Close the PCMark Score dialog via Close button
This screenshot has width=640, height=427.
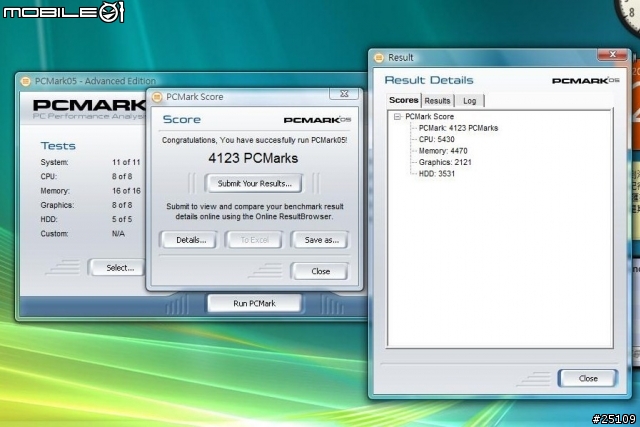pos(320,271)
